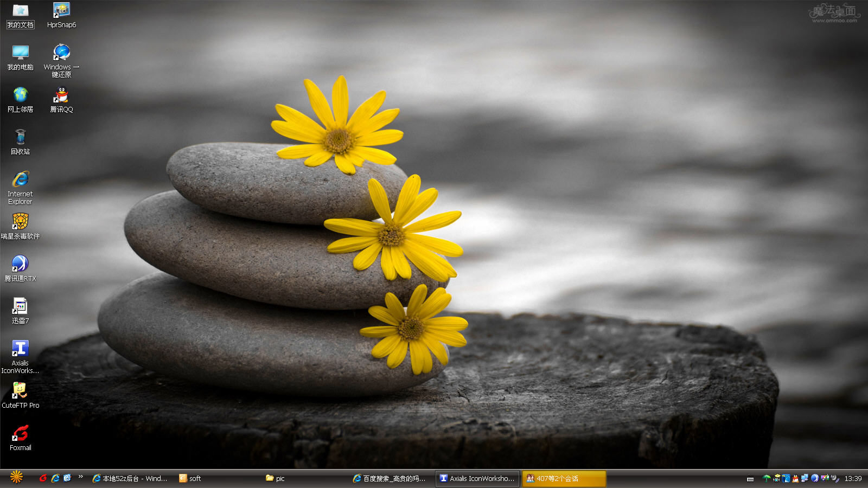
Task: Click the network computers tray icon
Action: [x=805, y=478]
